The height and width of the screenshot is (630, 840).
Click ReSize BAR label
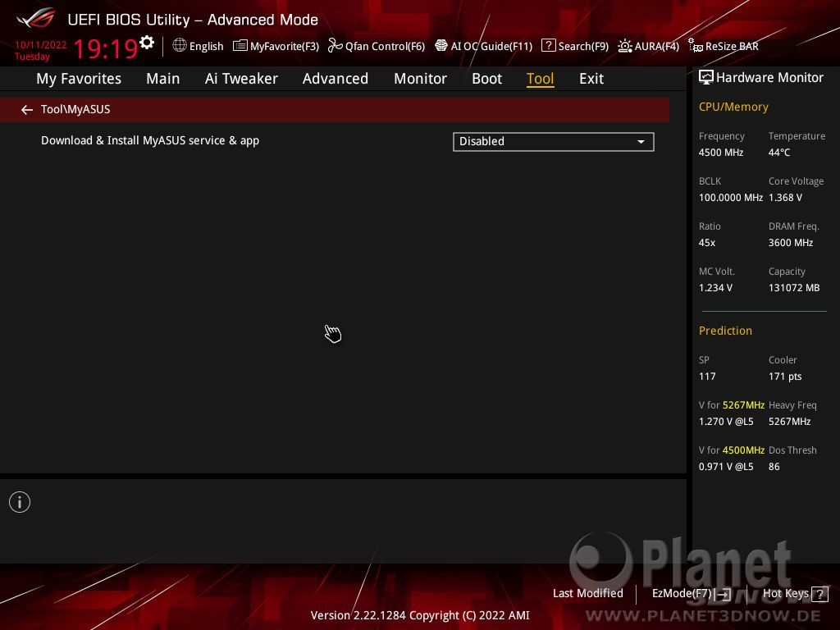point(732,46)
